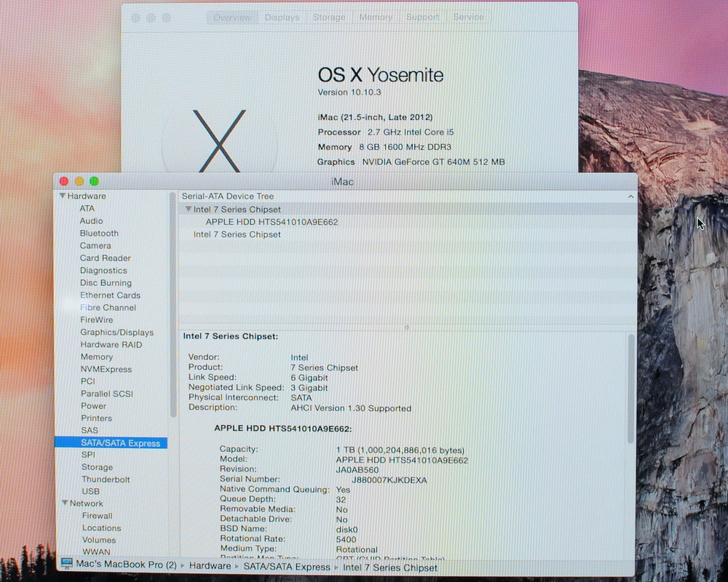Screen dimensions: 728x582
Task: Click the serial number J880007KJKDEXA
Action: (389, 480)
